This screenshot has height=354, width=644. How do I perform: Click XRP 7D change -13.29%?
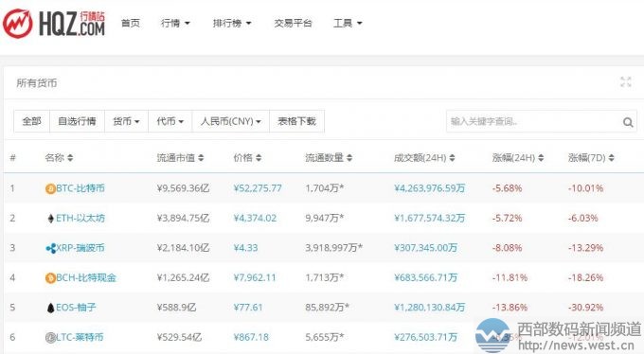point(585,248)
